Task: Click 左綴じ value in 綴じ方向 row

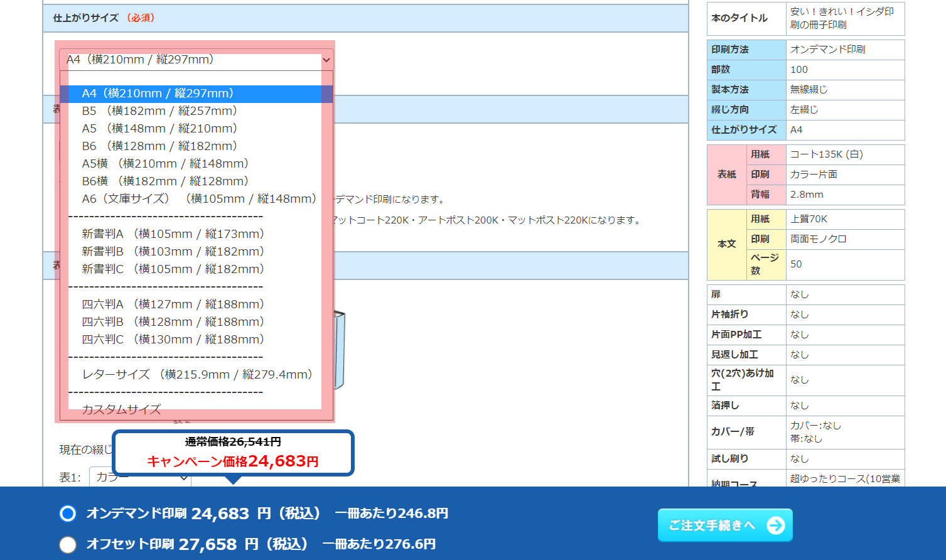Action: point(804,110)
